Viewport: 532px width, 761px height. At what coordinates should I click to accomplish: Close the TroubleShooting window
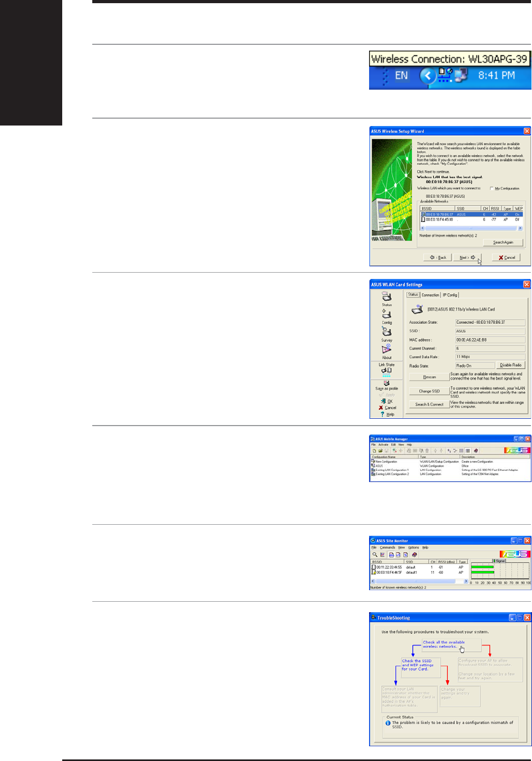pyautogui.click(x=527, y=618)
